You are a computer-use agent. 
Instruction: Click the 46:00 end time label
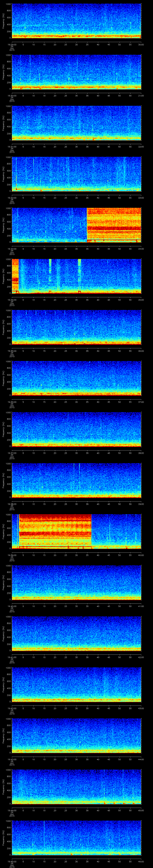(141, 861)
